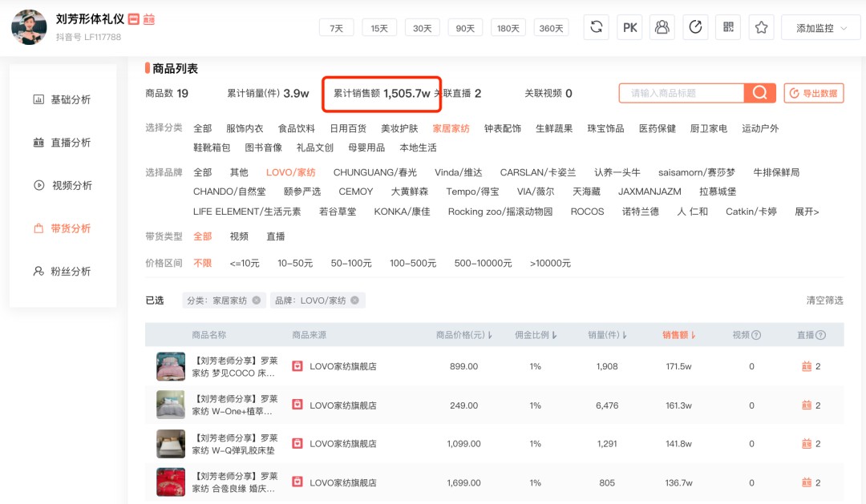Click the 直播 column help icon
866x504 pixels.
pyautogui.click(x=821, y=334)
